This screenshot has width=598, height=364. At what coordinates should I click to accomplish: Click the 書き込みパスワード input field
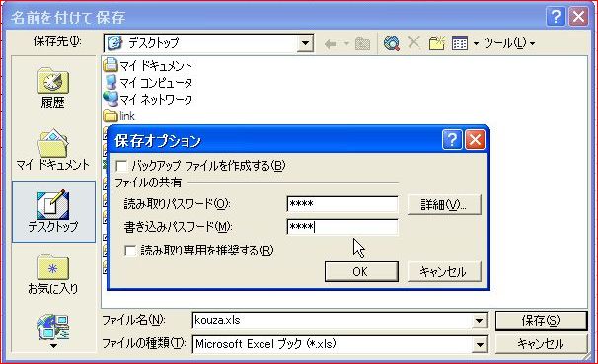342,227
